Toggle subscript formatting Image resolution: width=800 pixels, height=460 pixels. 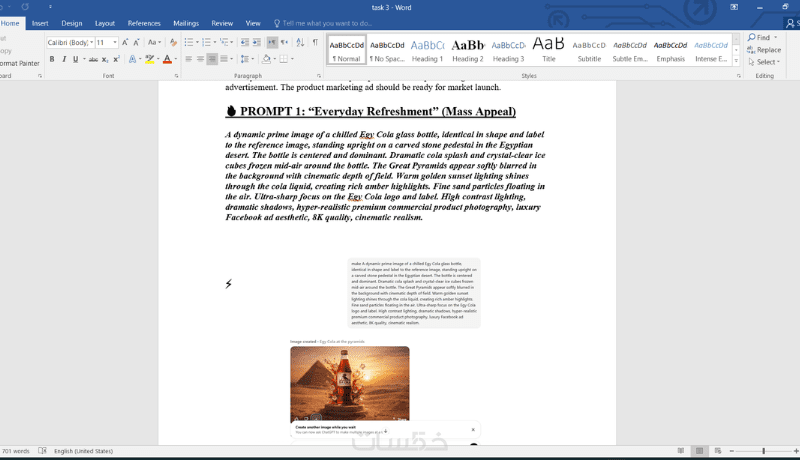105,59
